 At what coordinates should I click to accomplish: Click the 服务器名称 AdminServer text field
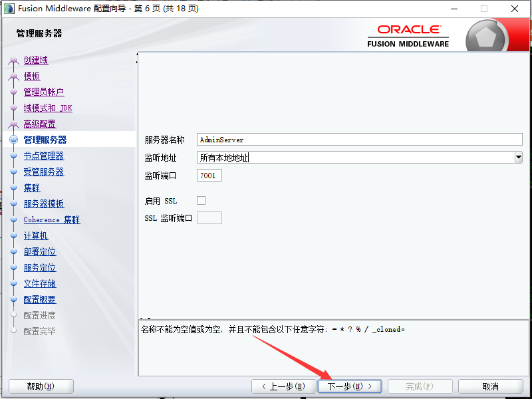tap(359, 140)
